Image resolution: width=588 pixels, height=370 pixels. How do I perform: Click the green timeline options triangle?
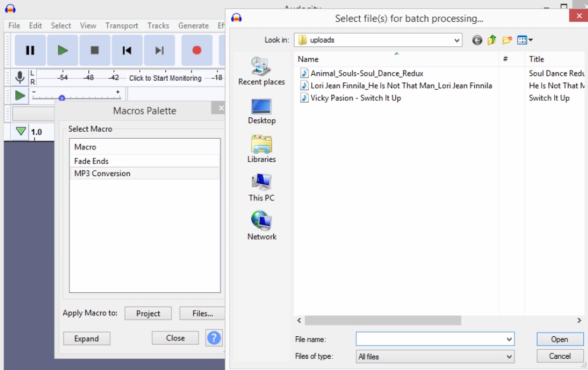pos(21,132)
